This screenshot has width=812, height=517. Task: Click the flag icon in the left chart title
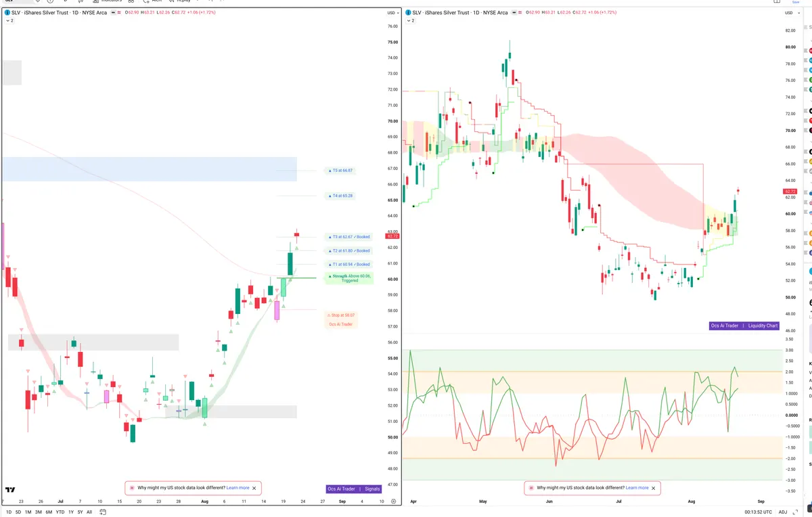[x=113, y=13]
